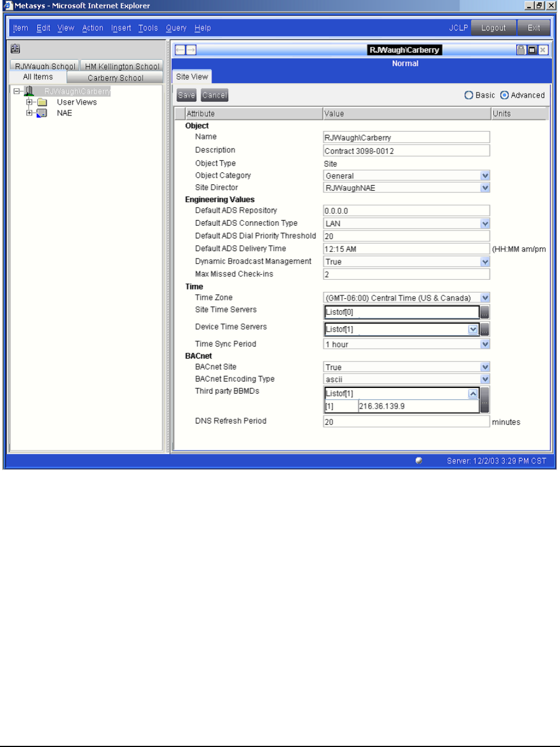Click the Attribute column header
The image size is (560, 747).
pos(254,114)
